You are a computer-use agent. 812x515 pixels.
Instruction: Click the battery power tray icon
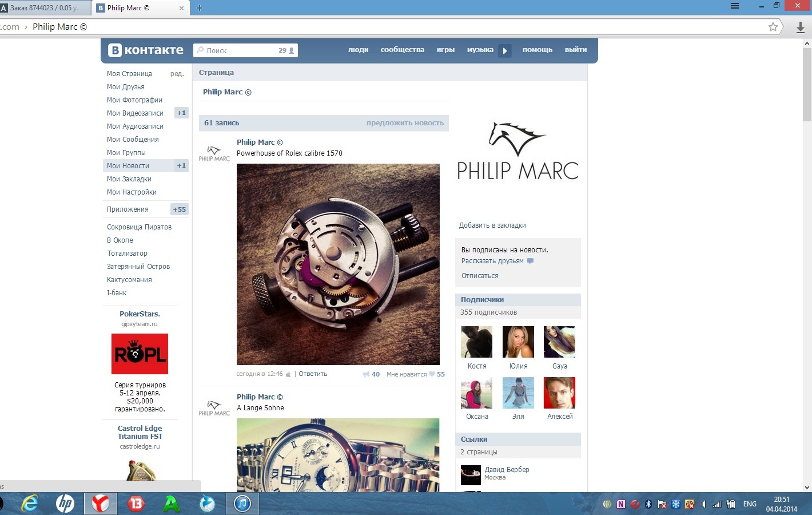click(x=731, y=504)
